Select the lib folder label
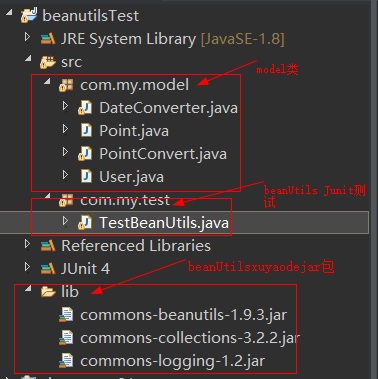The image size is (378, 379). 70,292
